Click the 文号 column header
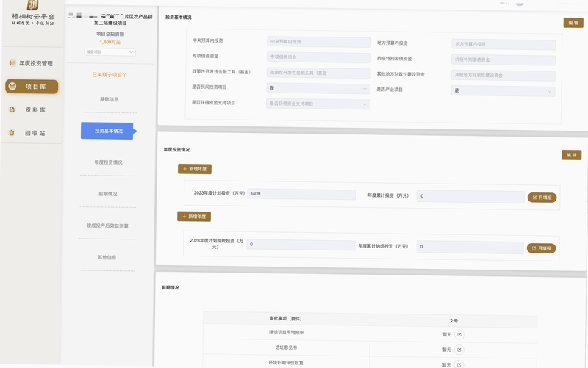Image resolution: width=588 pixels, height=368 pixels. coord(453,321)
